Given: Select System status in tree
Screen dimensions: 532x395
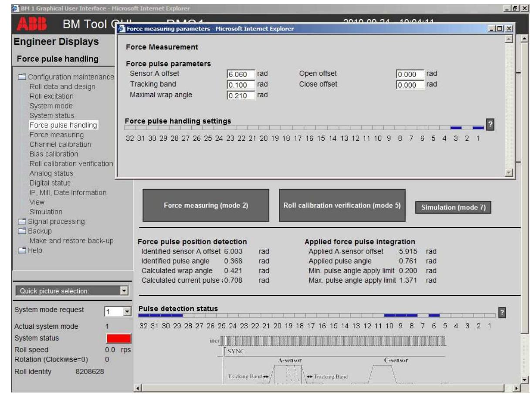Looking at the screenshot, I should click(x=52, y=115).
